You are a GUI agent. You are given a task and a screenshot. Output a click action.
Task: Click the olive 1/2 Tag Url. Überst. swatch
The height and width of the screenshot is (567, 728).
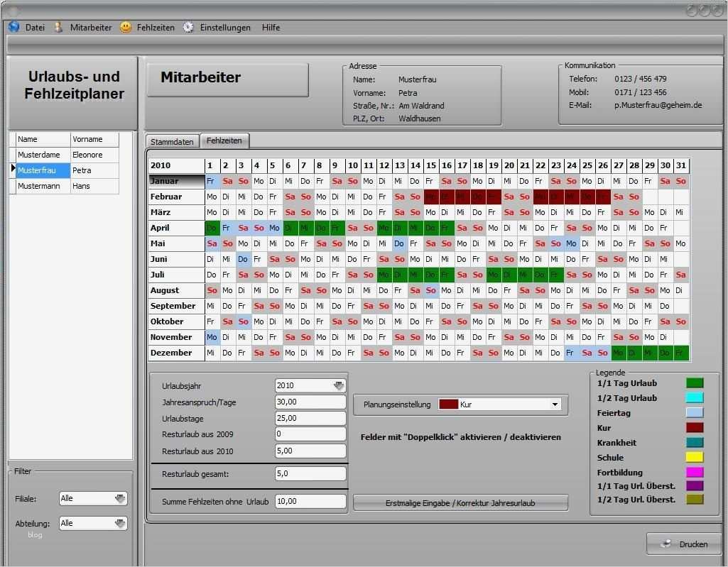tap(695, 500)
